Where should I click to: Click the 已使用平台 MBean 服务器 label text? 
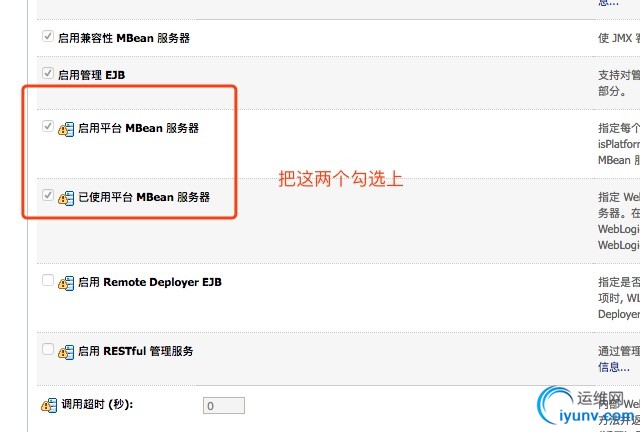[144, 197]
